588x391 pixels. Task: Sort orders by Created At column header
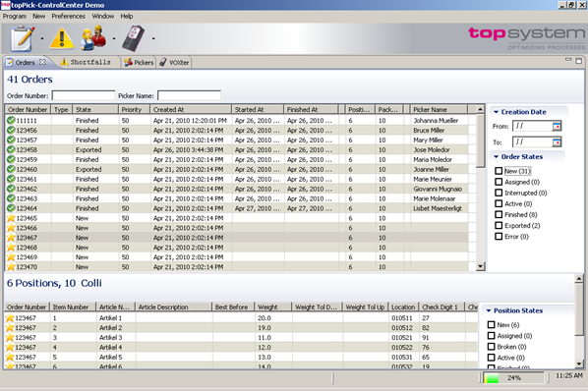(x=191, y=109)
